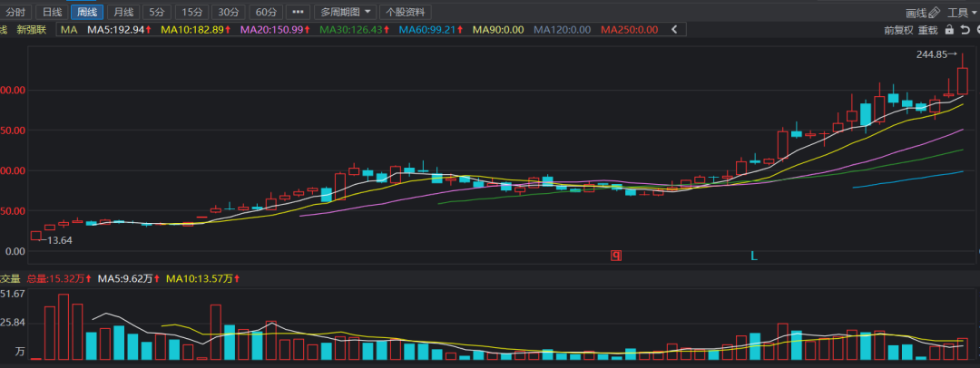Image resolution: width=980 pixels, height=368 pixels.
Task: Switch to the 日线 daily chart tab
Action: point(52,12)
